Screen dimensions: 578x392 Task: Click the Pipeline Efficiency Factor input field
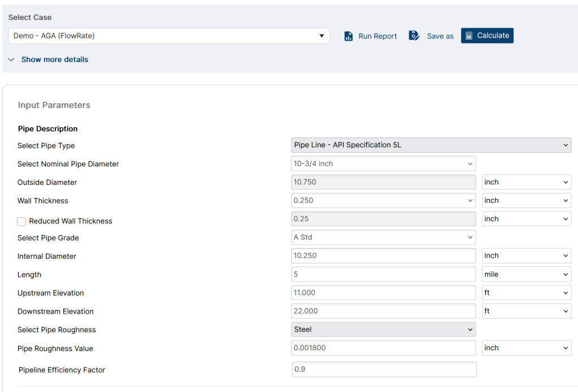pos(384,369)
